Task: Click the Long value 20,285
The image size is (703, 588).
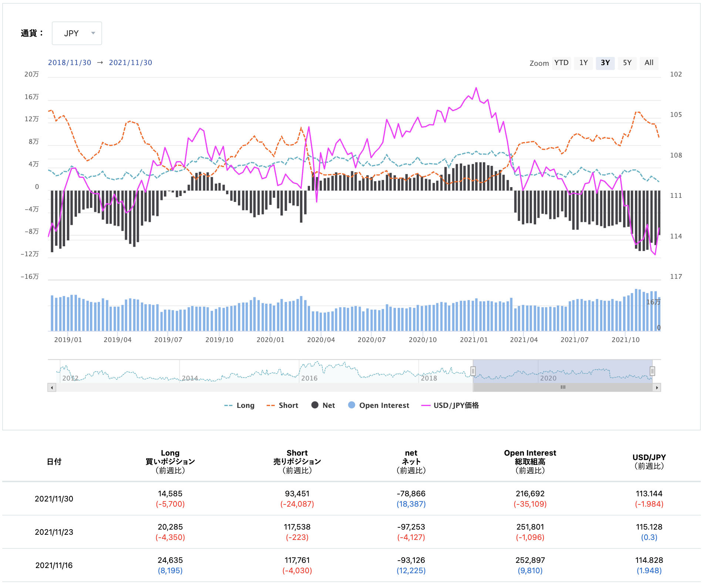Action: point(170,527)
